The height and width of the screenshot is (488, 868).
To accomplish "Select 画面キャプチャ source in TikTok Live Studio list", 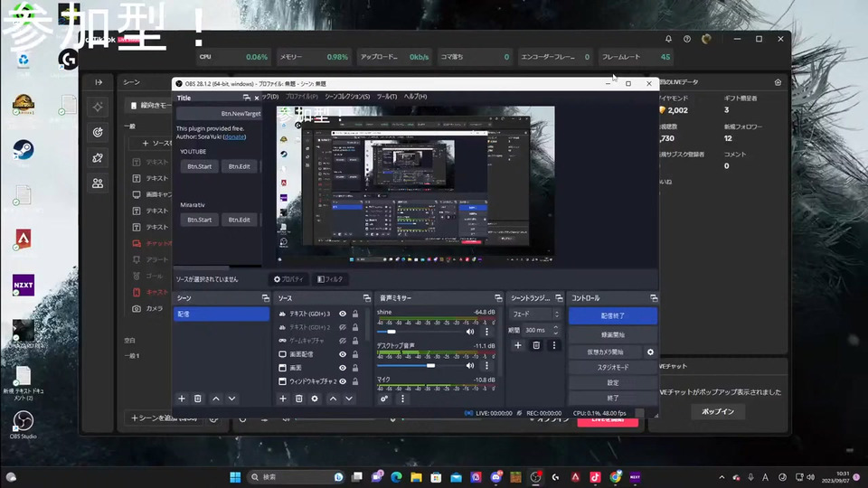I will tap(152, 195).
